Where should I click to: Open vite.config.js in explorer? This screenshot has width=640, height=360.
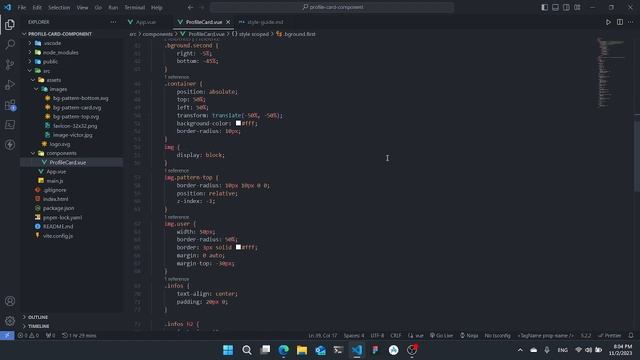pyautogui.click(x=58, y=236)
